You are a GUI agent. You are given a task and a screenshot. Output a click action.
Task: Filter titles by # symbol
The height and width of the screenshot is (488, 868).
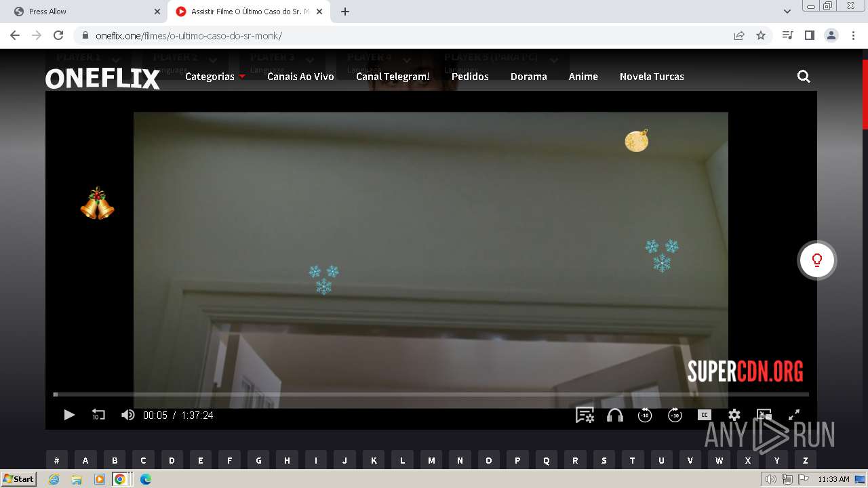(x=57, y=460)
